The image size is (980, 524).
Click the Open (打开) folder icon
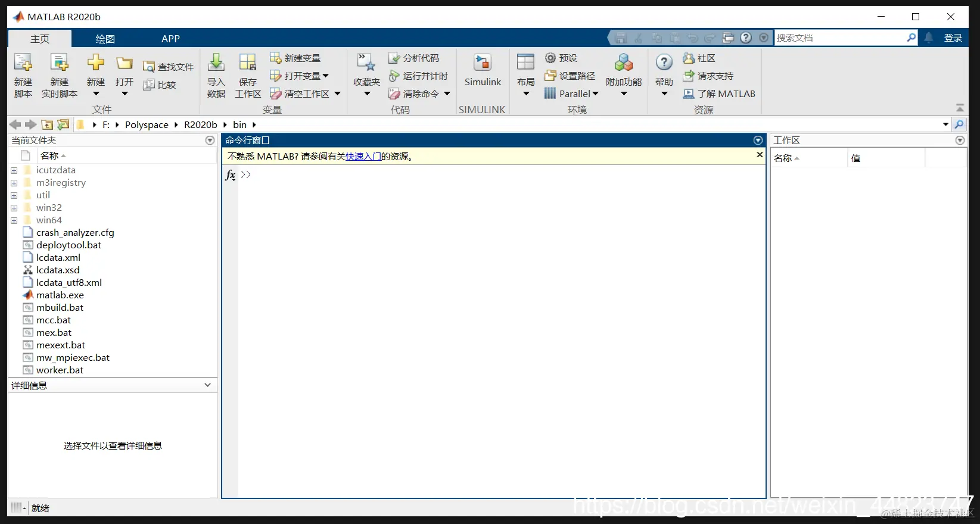(x=124, y=63)
